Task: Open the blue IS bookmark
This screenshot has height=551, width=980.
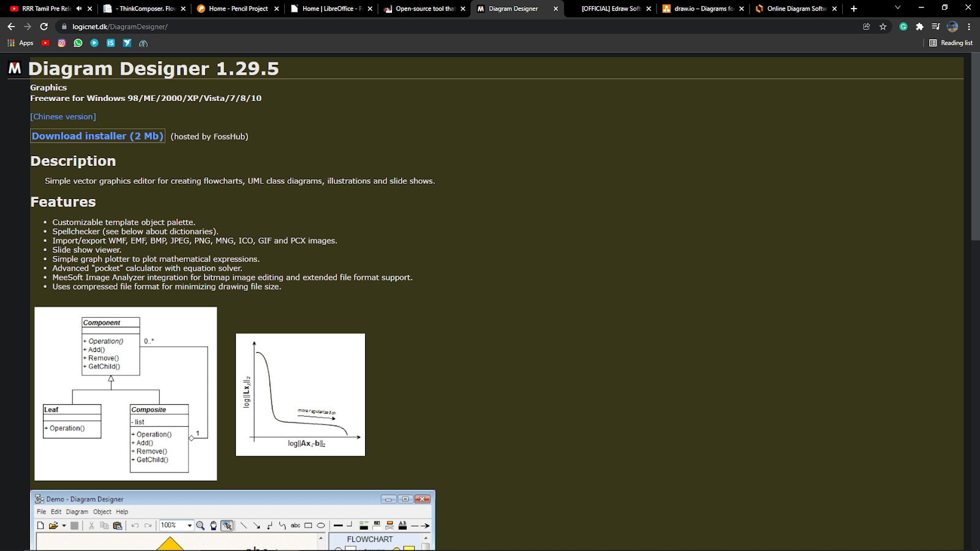Action: tap(111, 43)
